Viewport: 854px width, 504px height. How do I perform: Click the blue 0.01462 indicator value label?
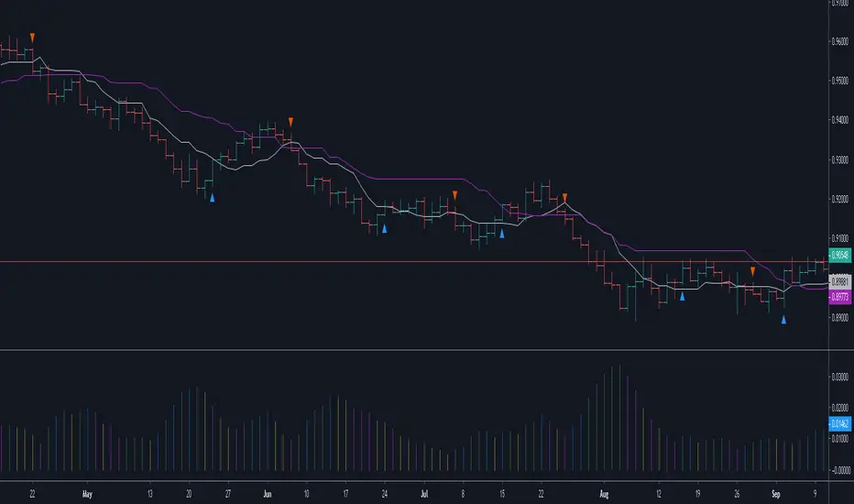tap(839, 425)
